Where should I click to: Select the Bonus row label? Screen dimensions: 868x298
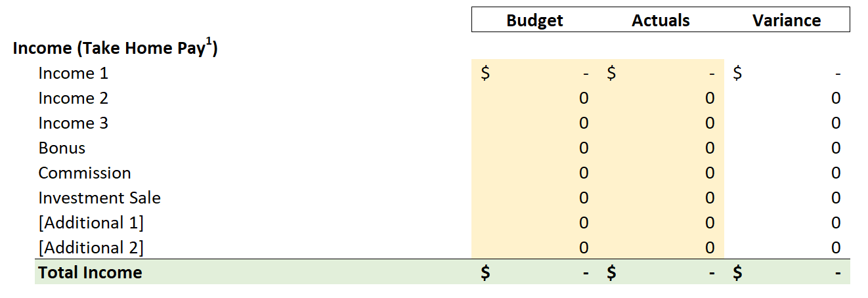62,148
